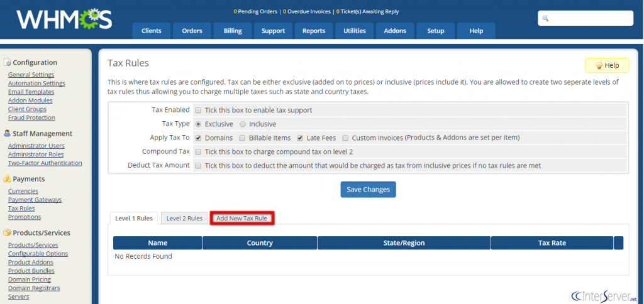Open General Settings link
The height and width of the screenshot is (304, 644).
[x=31, y=75]
